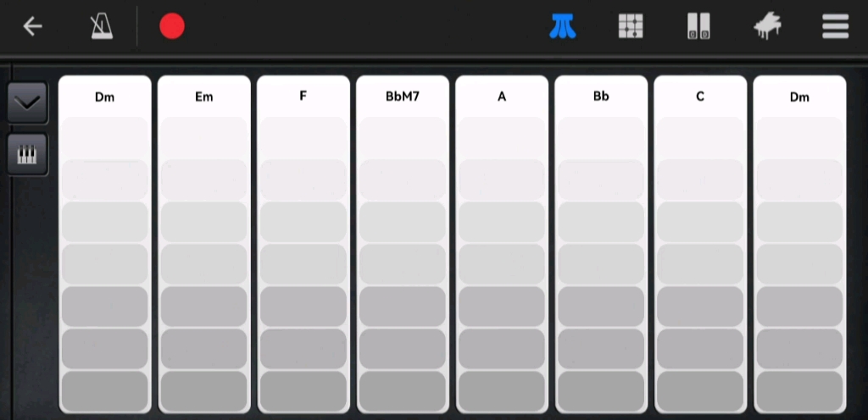Tap the Em chord label
The width and height of the screenshot is (868, 420).
(203, 97)
